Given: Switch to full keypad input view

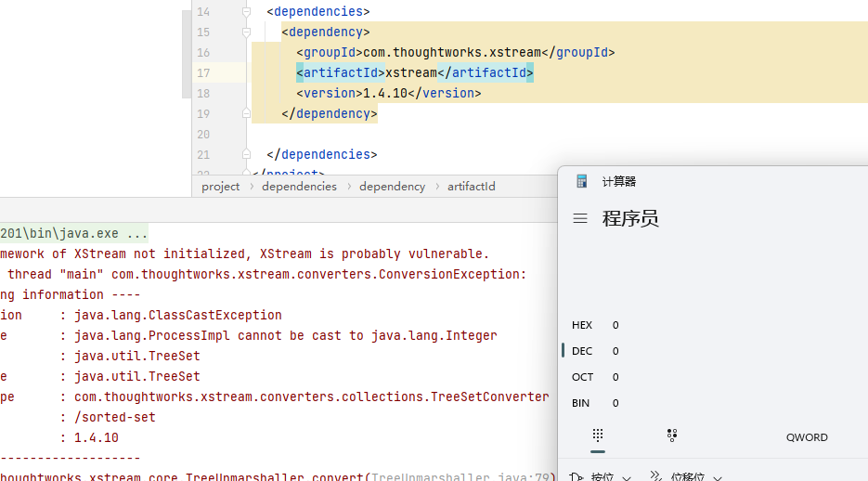Looking at the screenshot, I should (x=598, y=435).
